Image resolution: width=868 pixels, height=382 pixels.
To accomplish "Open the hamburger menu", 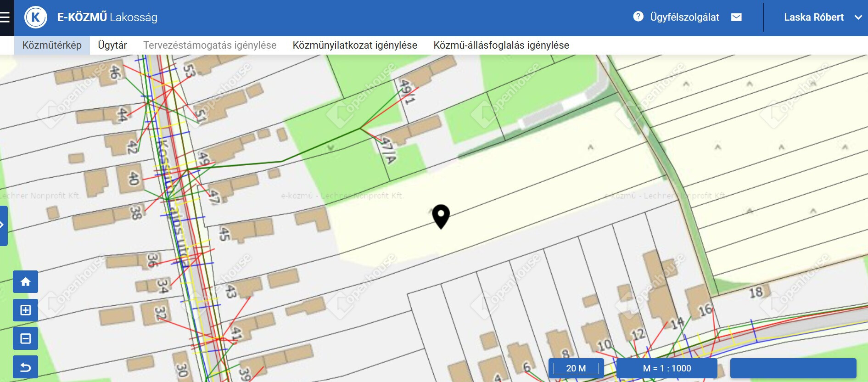I will [5, 17].
